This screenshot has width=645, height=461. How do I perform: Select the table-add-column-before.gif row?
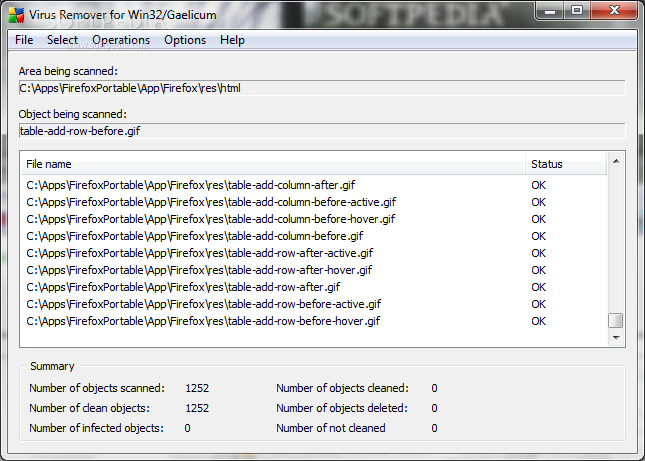point(315,236)
